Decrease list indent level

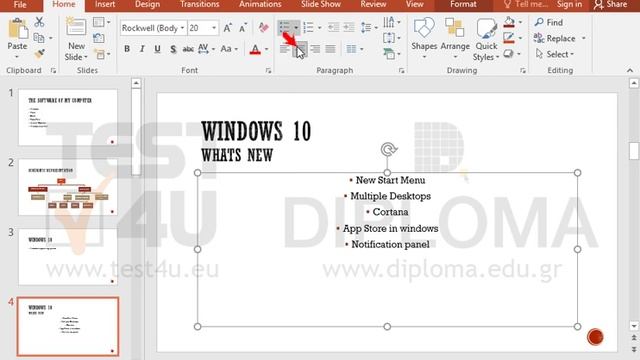pos(333,28)
